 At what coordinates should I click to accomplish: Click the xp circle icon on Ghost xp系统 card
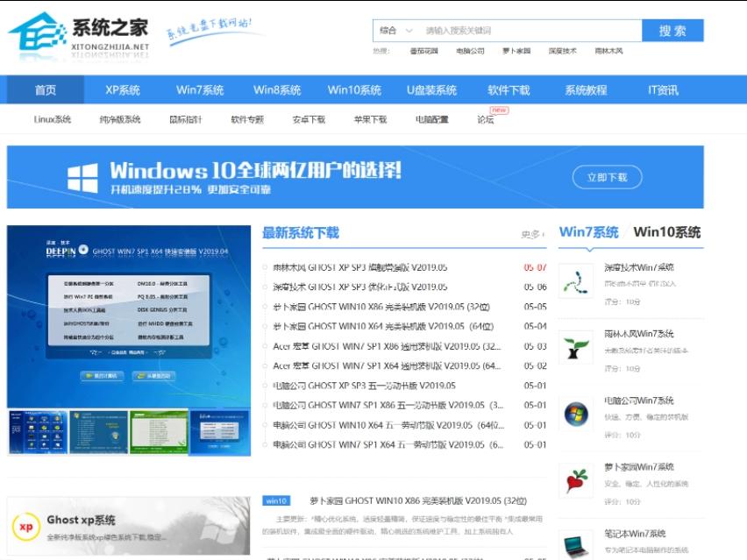[x=26, y=527]
